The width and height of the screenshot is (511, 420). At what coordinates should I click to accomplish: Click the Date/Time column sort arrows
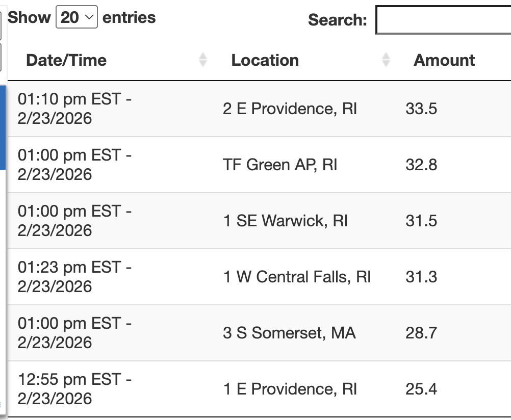tap(203, 60)
